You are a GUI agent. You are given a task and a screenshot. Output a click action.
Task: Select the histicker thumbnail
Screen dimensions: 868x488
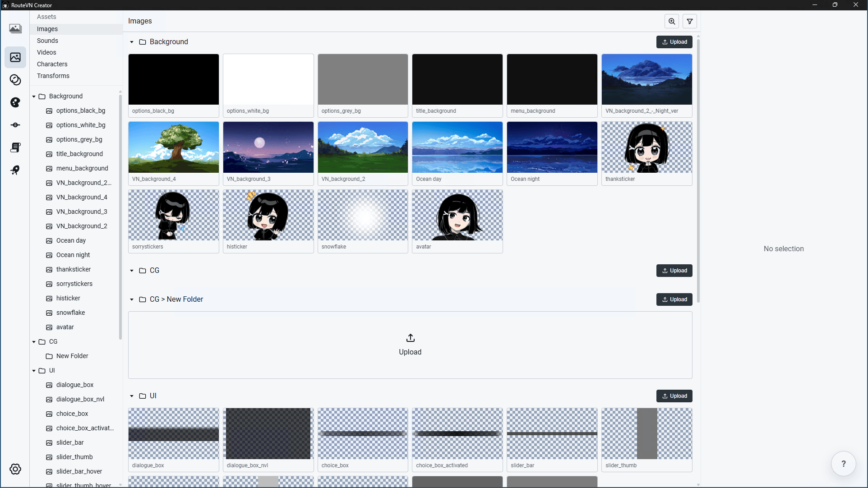268,221
